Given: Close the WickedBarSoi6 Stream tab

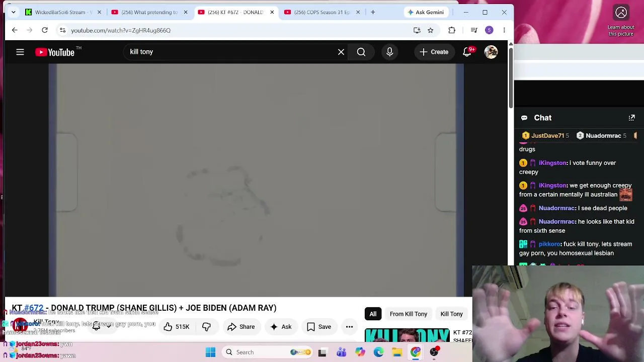Looking at the screenshot, I should (x=99, y=12).
